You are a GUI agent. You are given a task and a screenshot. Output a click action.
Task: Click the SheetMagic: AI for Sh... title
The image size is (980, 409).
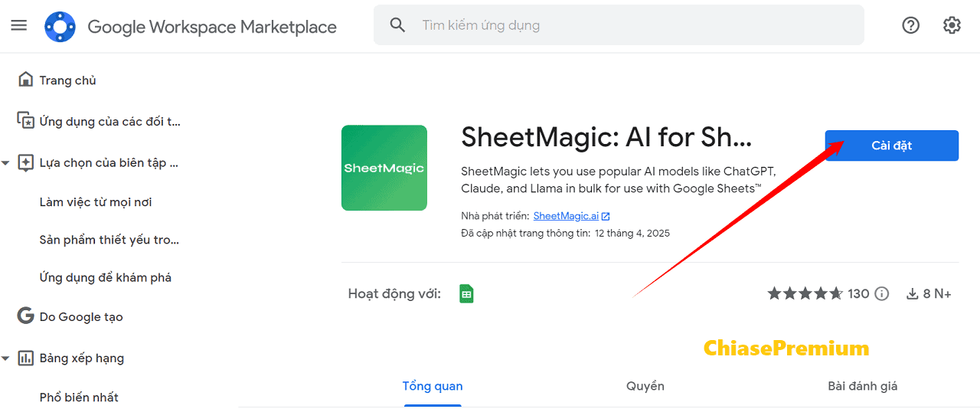click(x=606, y=138)
